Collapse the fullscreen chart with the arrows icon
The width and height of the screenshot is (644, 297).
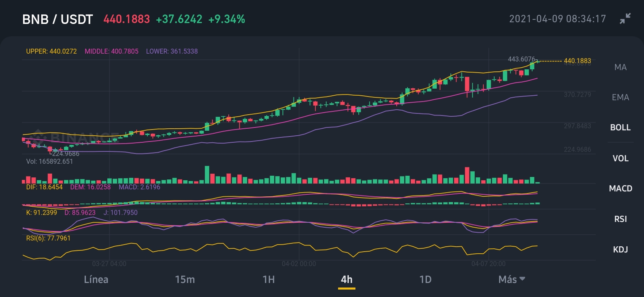625,19
